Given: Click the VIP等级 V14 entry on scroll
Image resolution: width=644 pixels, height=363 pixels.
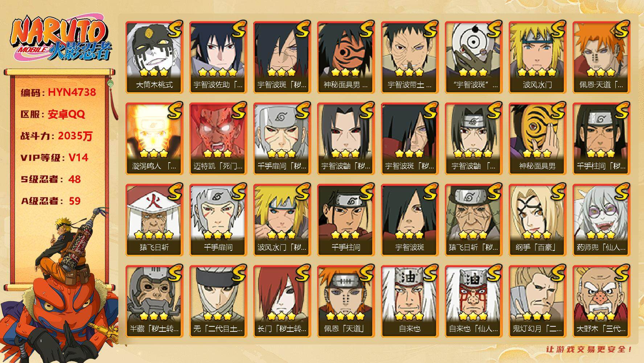Looking at the screenshot, I should [x=54, y=158].
